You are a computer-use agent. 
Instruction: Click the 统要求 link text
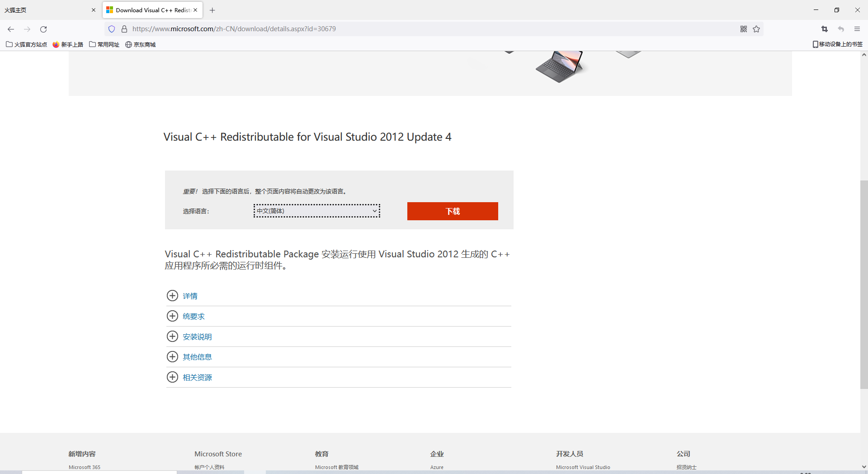193,316
